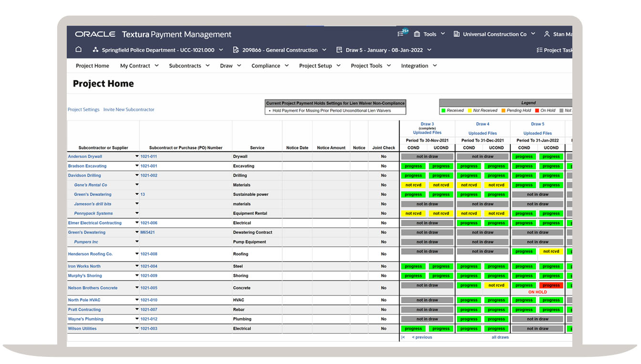
Task: Click the building icon beside Springfield Police Department
Action: [x=94, y=50]
